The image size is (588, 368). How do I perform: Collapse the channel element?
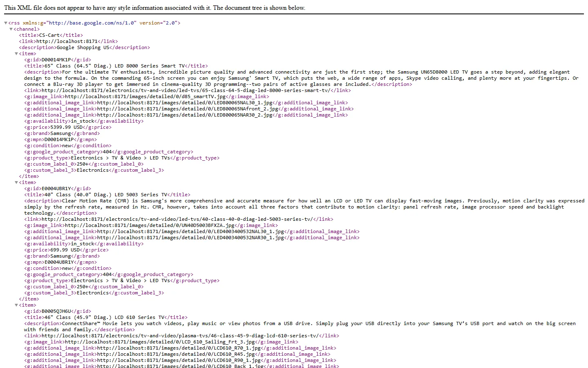click(x=11, y=29)
